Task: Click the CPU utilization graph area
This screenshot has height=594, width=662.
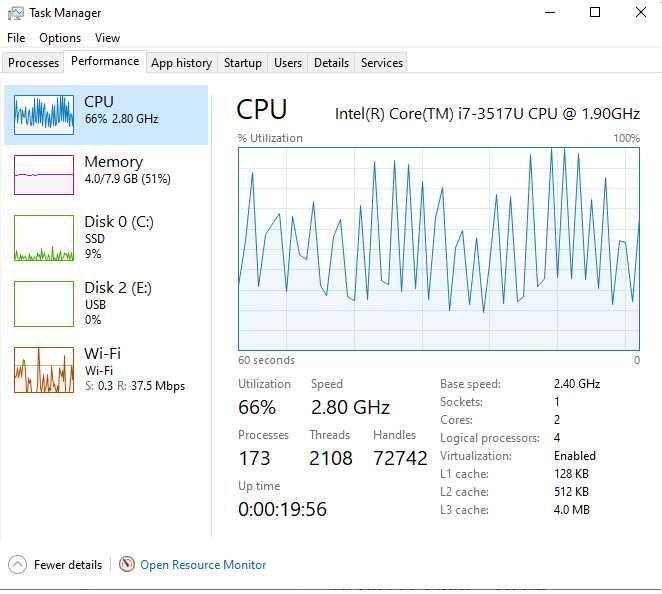Action: click(x=438, y=249)
